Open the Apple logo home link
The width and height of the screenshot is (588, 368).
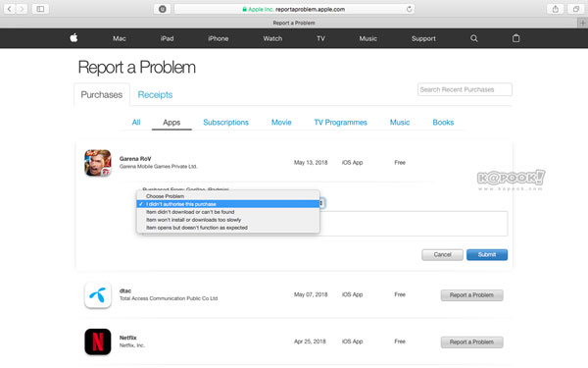(x=73, y=38)
